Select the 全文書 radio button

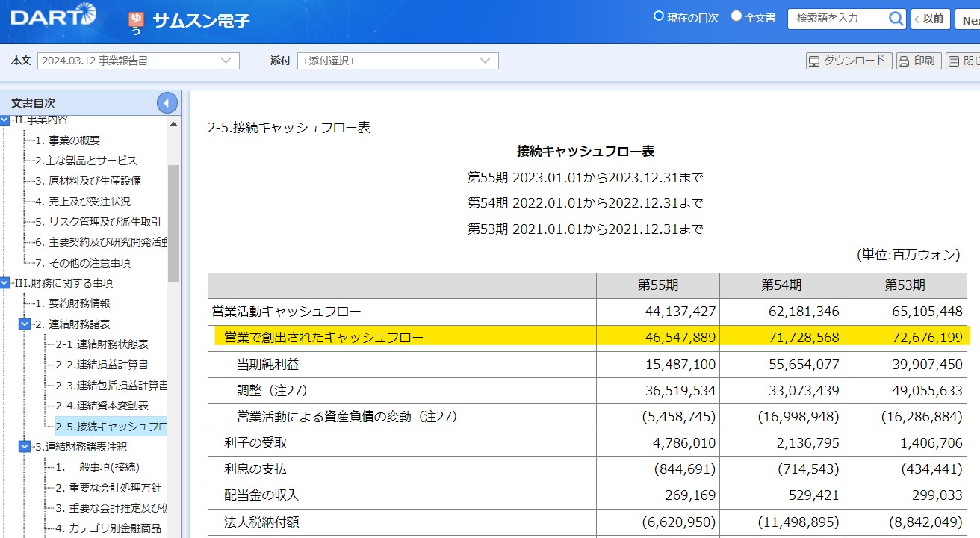coord(736,16)
